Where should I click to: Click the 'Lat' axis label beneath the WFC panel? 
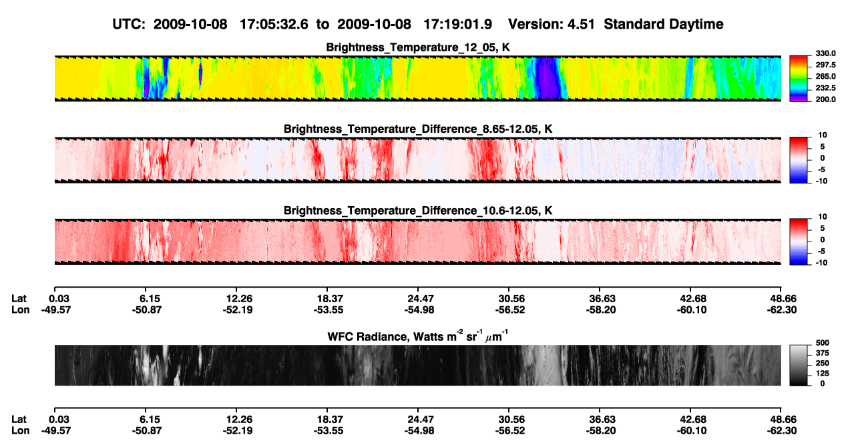19,420
